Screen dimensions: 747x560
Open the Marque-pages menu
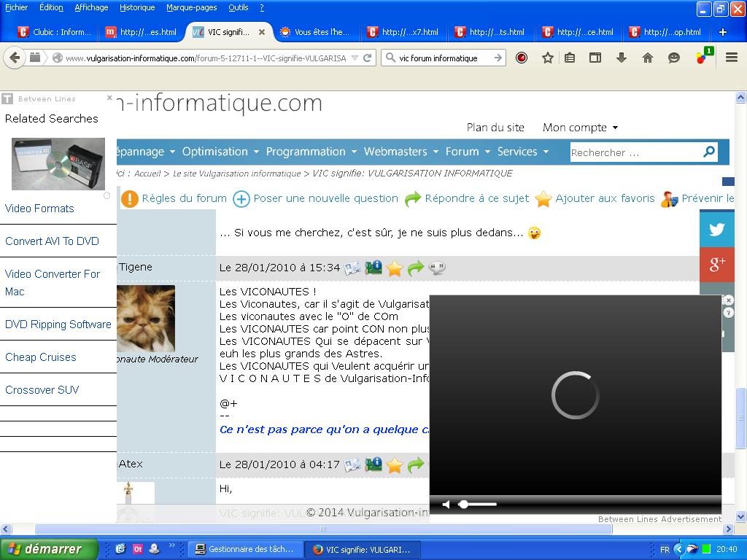191,7
